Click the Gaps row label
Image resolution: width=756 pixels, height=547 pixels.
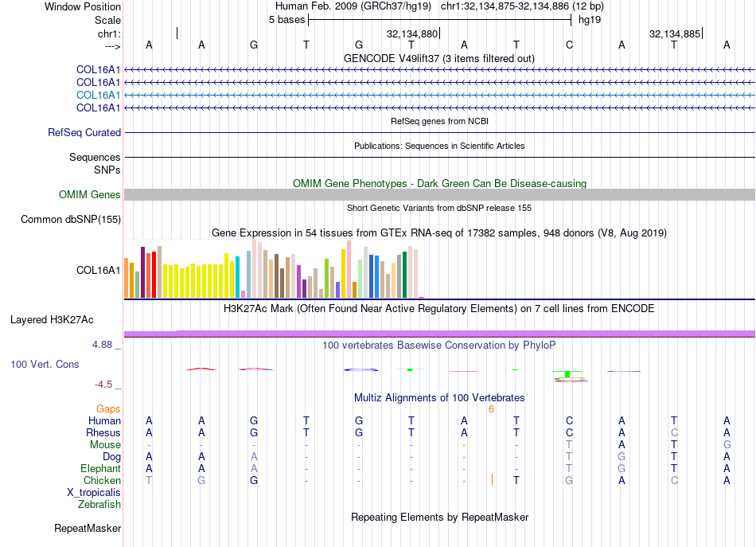pos(108,409)
